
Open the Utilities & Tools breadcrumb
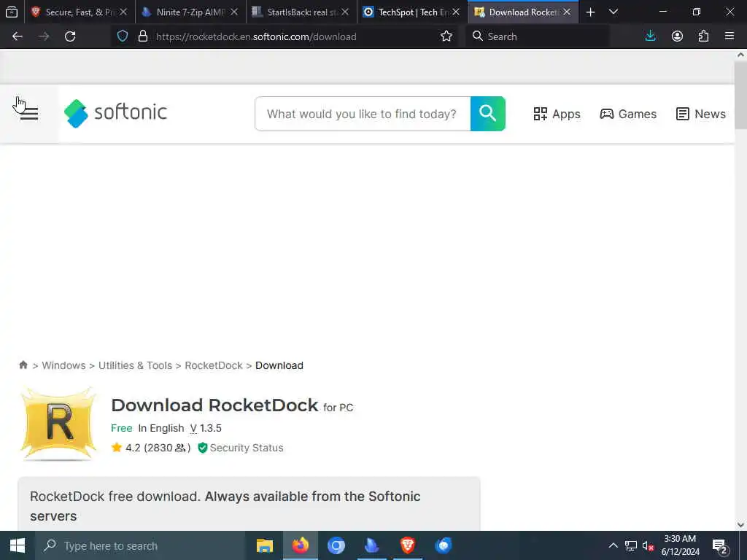(x=135, y=365)
